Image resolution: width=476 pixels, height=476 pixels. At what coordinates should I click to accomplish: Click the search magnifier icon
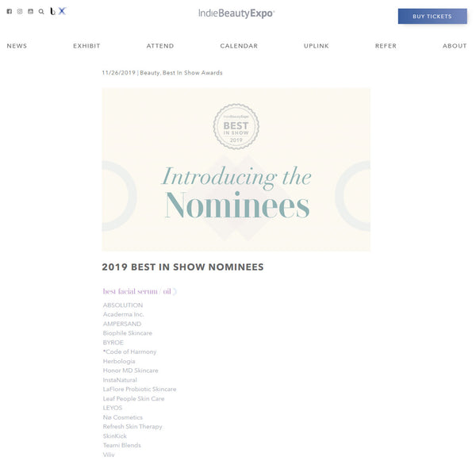41,12
